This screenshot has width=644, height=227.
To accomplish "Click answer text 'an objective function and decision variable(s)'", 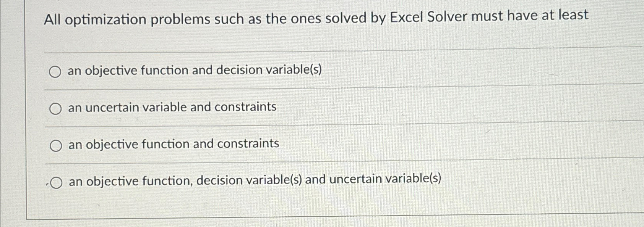I will pyautogui.click(x=195, y=70).
